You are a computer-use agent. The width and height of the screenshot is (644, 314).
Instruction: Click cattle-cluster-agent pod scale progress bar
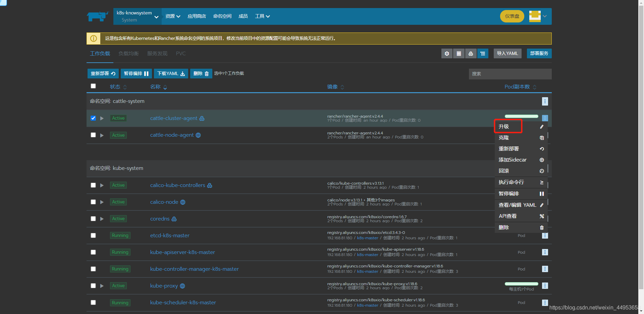click(x=521, y=116)
